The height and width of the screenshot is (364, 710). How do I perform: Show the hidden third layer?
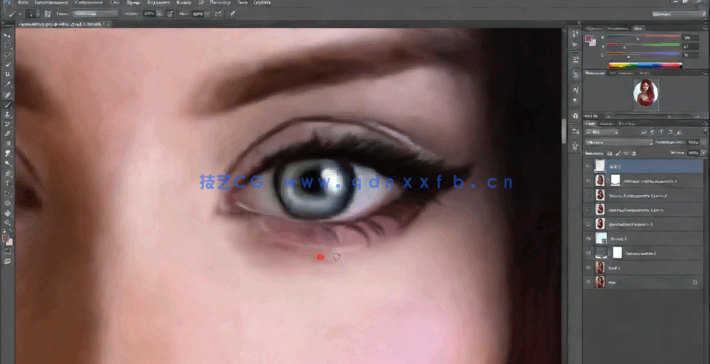pyautogui.click(x=589, y=195)
